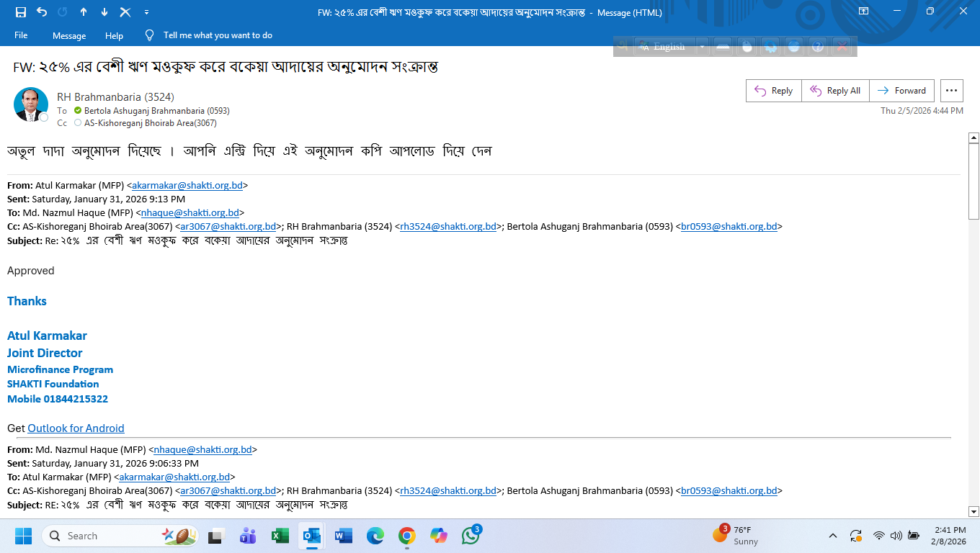
Task: Go to the previous item with the up arrow
Action: [x=84, y=12]
